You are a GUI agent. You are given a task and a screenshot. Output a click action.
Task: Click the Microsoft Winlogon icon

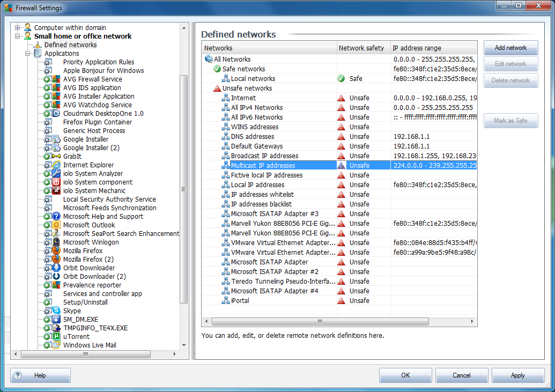[x=56, y=242]
